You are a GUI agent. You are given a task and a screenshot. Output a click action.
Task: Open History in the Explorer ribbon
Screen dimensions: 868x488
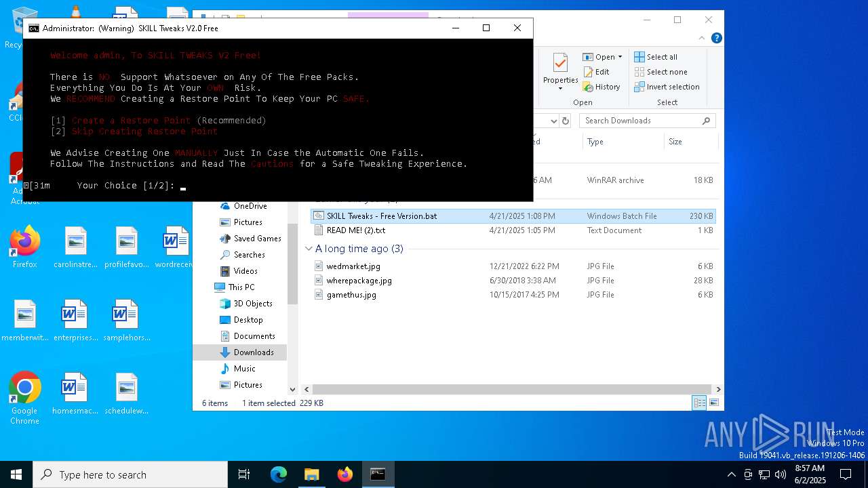(x=601, y=87)
